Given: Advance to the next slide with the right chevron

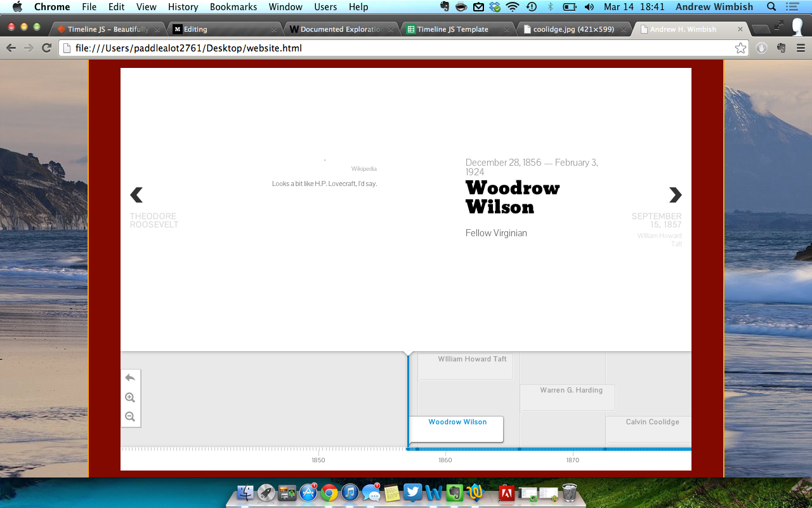Looking at the screenshot, I should 674,195.
